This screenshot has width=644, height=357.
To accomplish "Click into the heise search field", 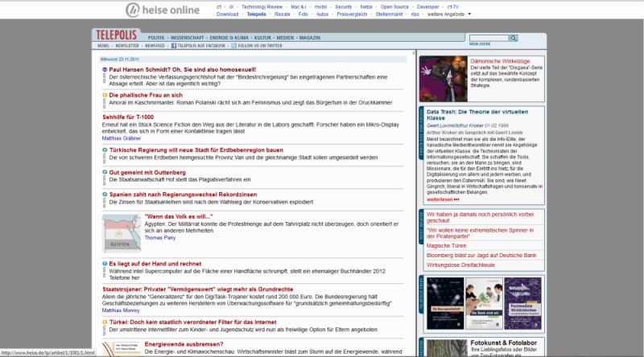I will 489,38.
